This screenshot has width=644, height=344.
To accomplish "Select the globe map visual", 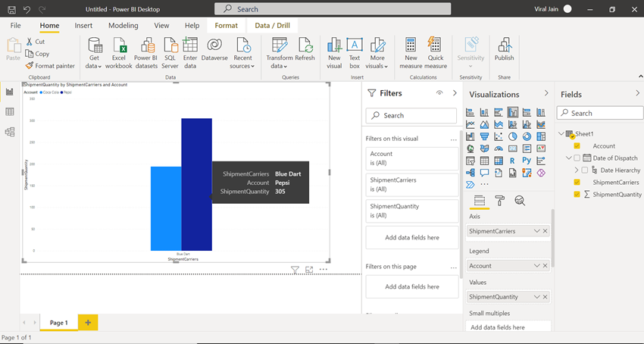I will [x=470, y=149].
